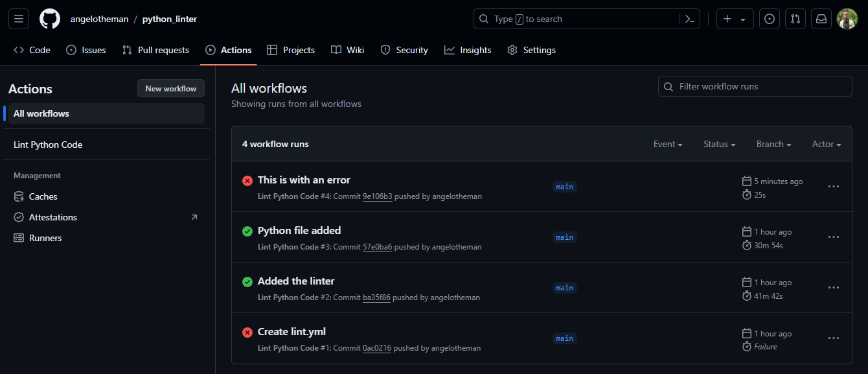
Task: Open the Branch filter dropdown
Action: pos(773,144)
